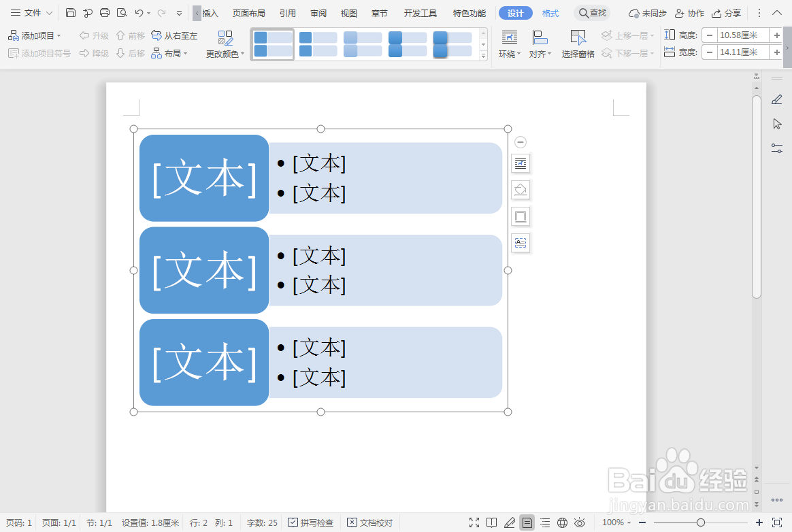Select the third SmartArt style thumbnail
The height and width of the screenshot is (532, 792).
363,44
